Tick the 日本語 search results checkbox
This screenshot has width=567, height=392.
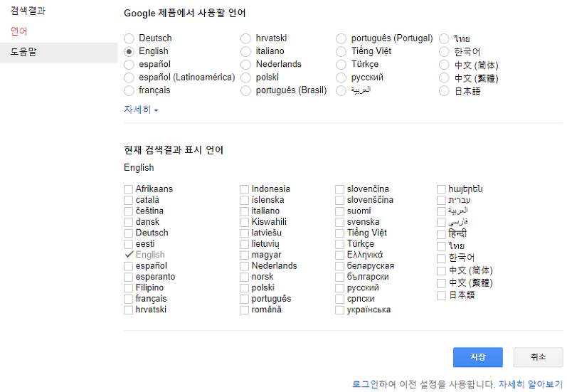441,295
